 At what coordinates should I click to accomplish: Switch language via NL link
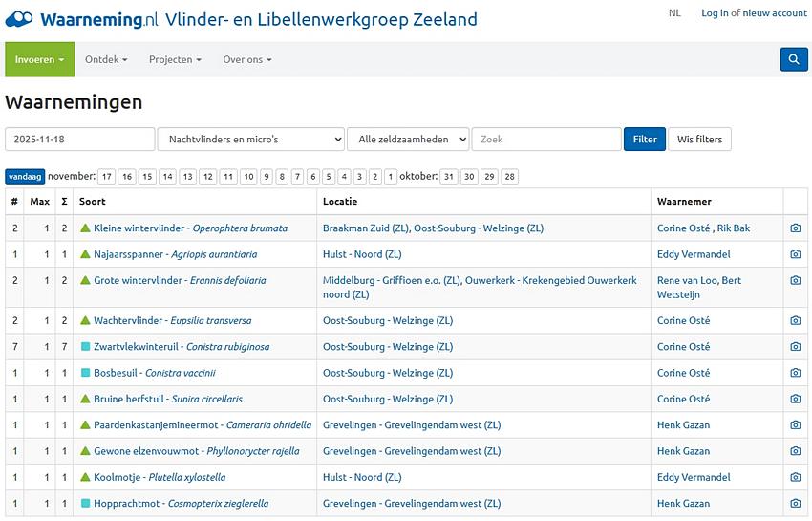coord(674,13)
